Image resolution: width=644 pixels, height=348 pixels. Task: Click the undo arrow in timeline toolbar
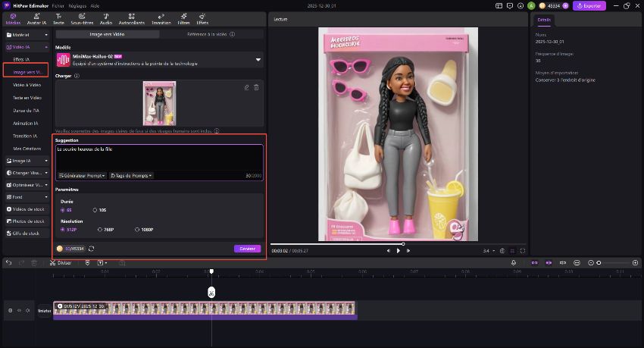[9, 262]
